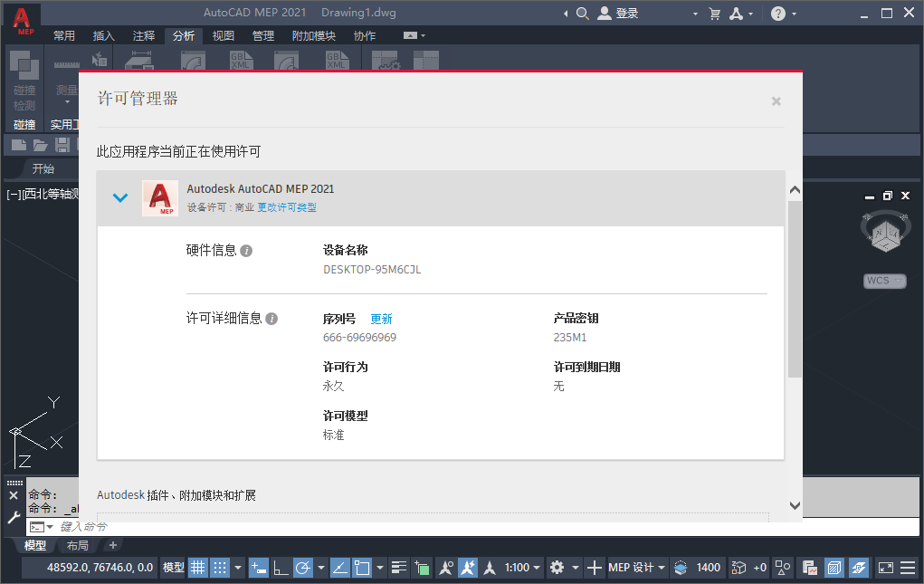Click the license manager vertical scrollbar thumb
Screen dimensions: 924x584
pyautogui.click(x=795, y=290)
